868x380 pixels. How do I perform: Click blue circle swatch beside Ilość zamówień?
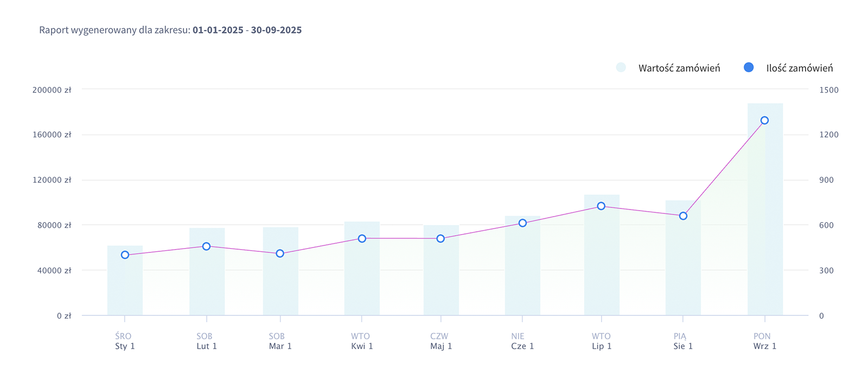[749, 67]
